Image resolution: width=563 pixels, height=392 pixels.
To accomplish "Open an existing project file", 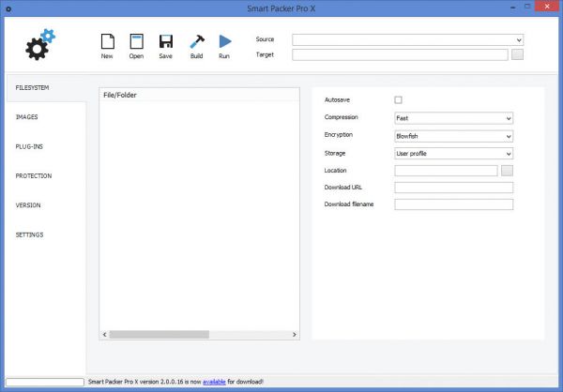I will 136,46.
